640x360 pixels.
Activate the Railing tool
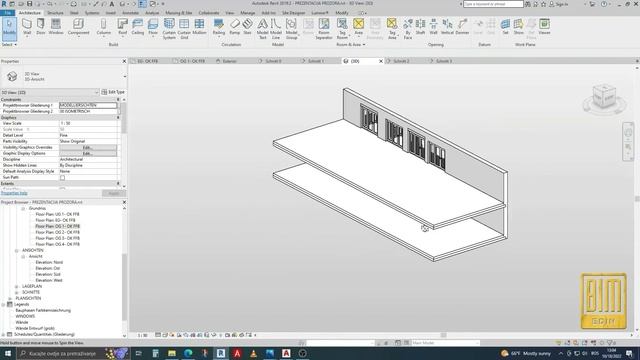(219, 27)
